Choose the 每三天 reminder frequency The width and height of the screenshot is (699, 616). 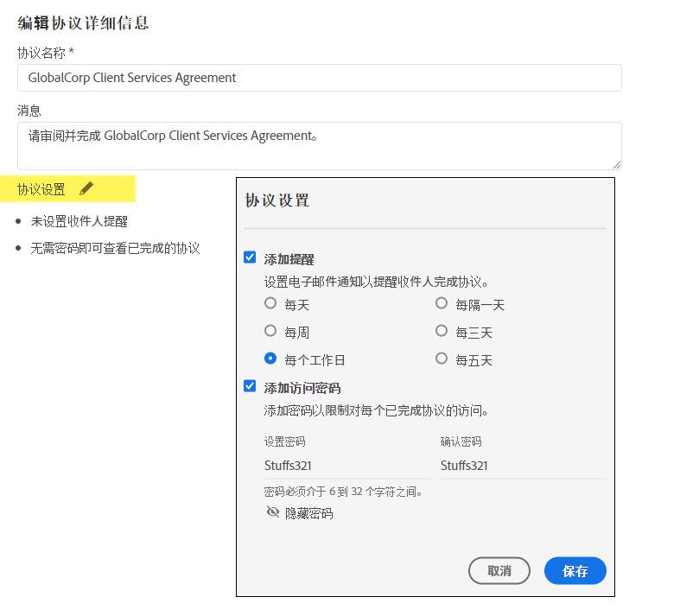coord(442,331)
